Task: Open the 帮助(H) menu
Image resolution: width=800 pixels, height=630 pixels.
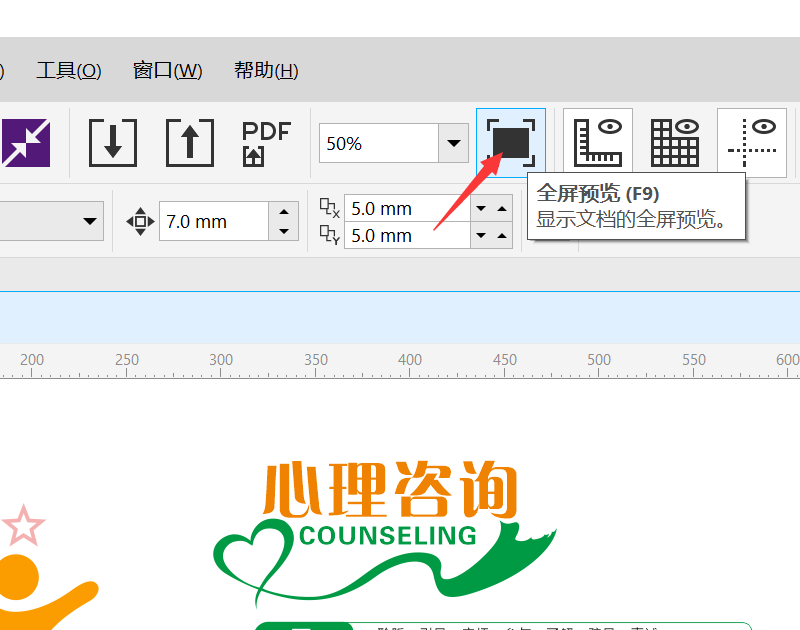Action: pos(264,71)
